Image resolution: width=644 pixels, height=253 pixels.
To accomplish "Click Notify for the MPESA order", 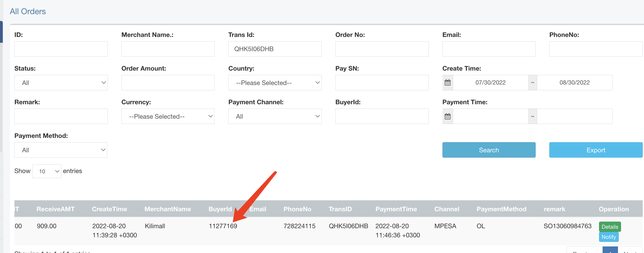I will 609,237.
